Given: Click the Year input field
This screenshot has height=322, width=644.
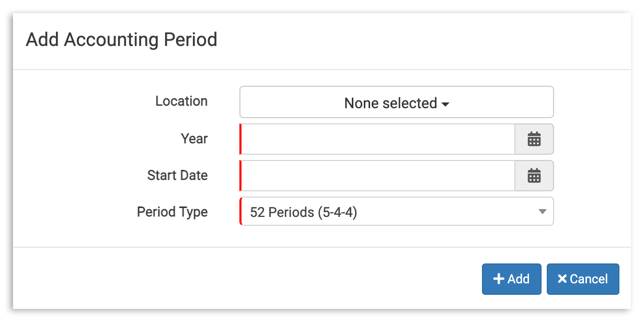Looking at the screenshot, I should [376, 139].
